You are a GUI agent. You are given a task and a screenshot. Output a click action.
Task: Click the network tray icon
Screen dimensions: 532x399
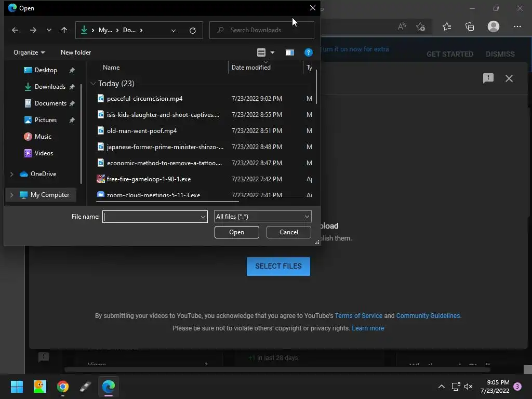coord(456,387)
